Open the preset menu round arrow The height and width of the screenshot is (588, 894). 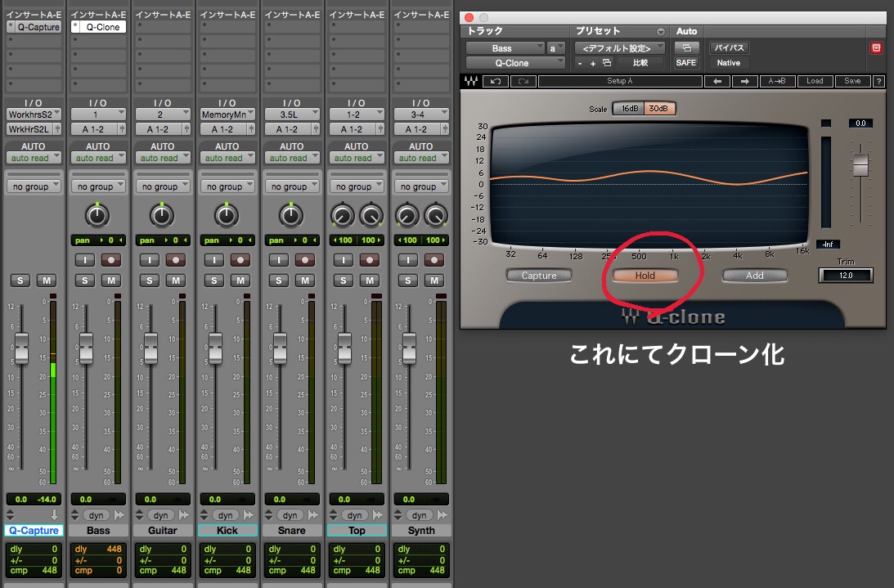(660, 31)
